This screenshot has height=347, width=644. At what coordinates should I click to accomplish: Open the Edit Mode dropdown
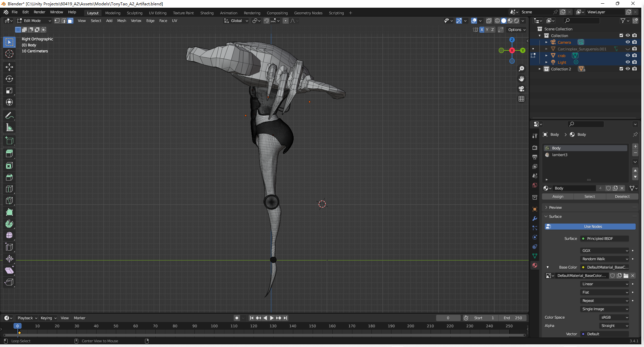click(x=34, y=21)
